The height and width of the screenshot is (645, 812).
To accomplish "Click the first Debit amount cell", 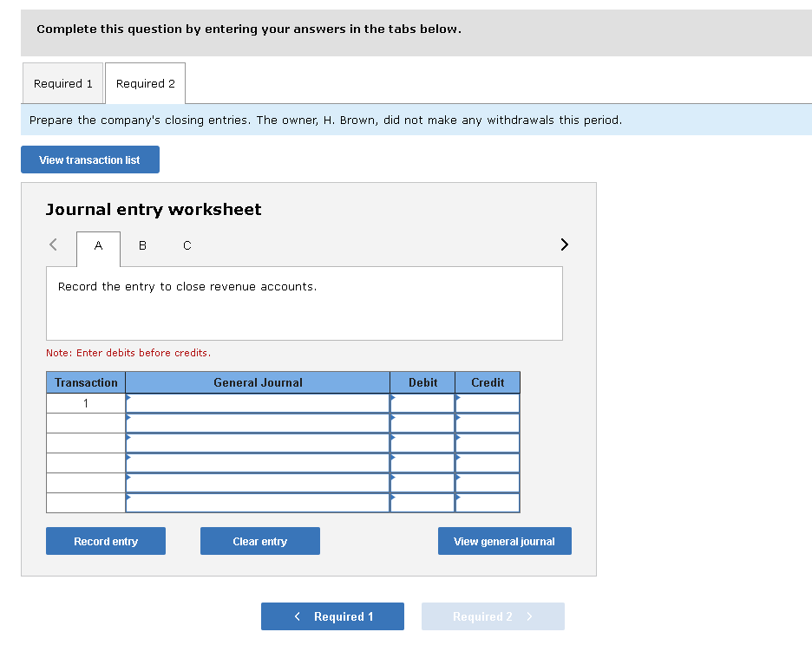I will click(422, 402).
